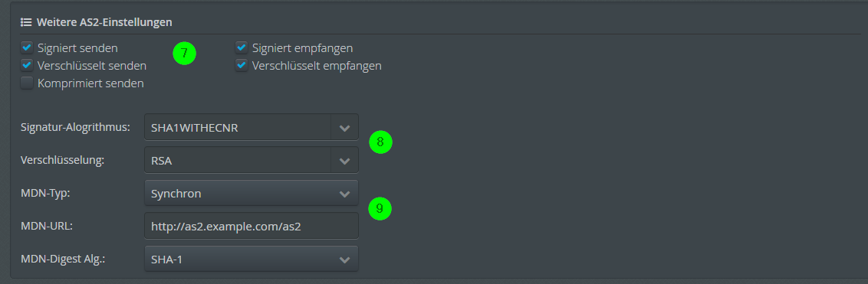Click the Signatur-Alogrithmus field label

75,128
